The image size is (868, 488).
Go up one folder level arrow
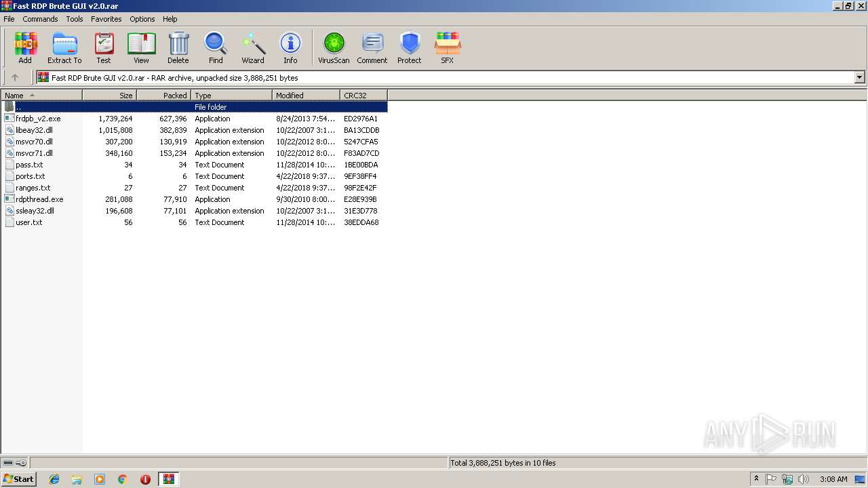click(14, 77)
